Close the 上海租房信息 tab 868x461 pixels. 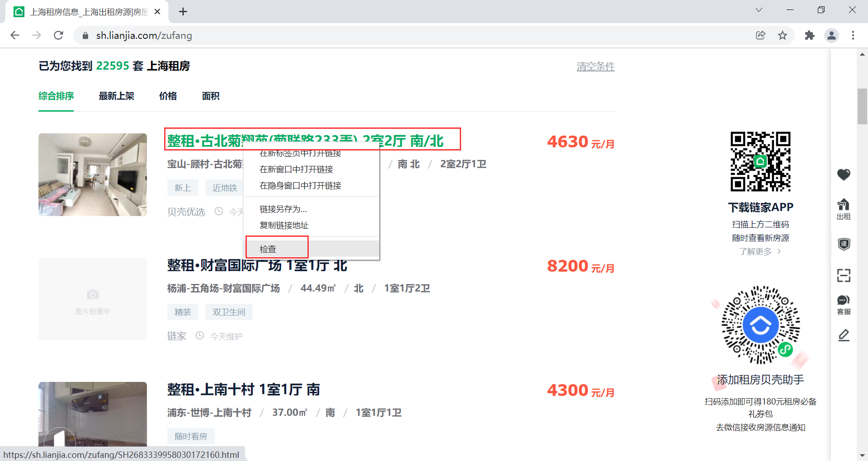[157, 12]
